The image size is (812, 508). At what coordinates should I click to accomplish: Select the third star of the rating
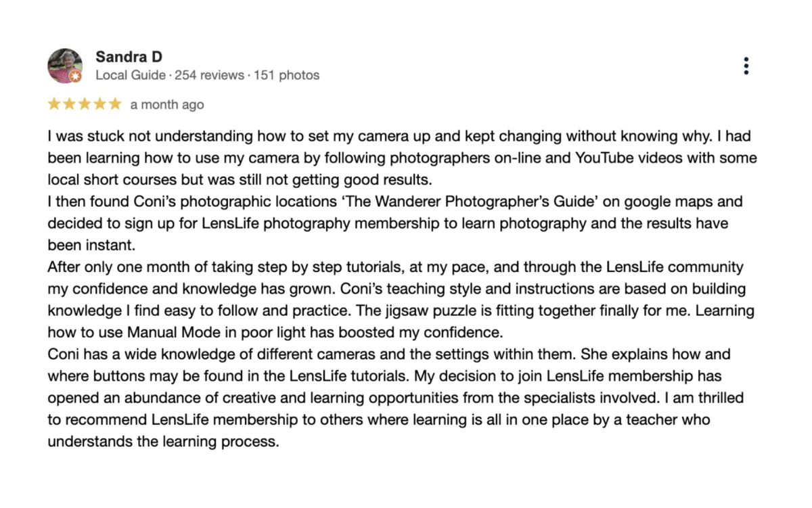click(85, 104)
